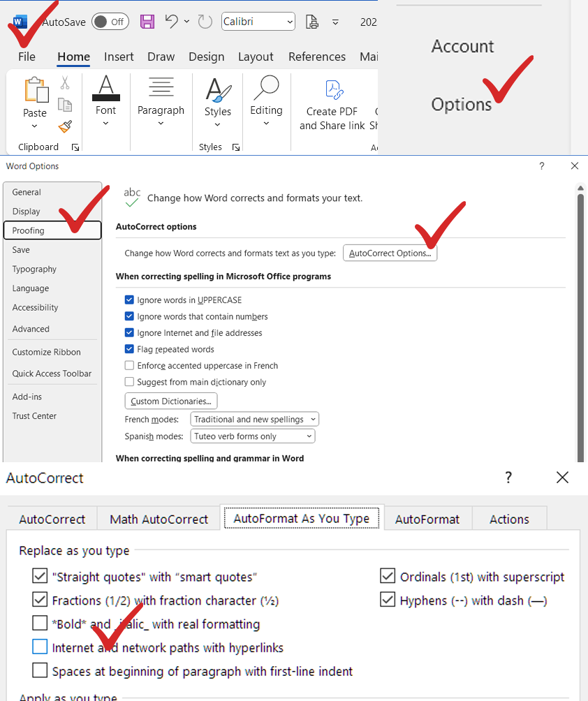Enable Suggest from main dictionary only
This screenshot has width=588, height=701.
pos(129,382)
